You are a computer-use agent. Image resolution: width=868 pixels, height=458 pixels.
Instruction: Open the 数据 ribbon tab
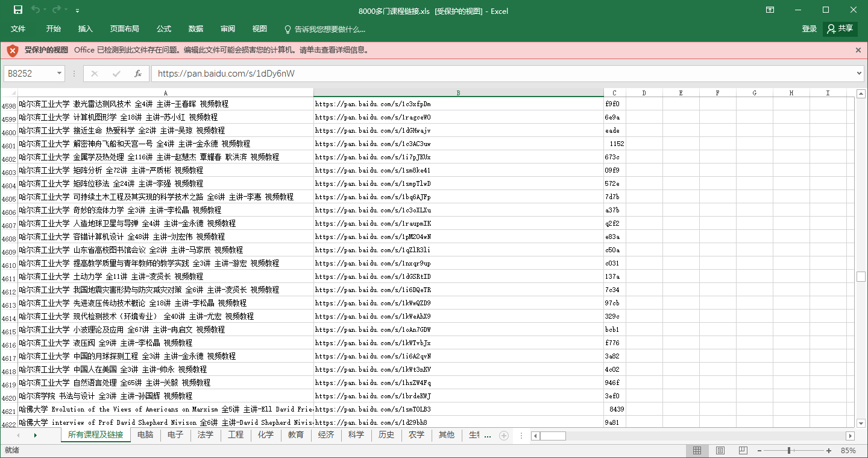[196, 29]
